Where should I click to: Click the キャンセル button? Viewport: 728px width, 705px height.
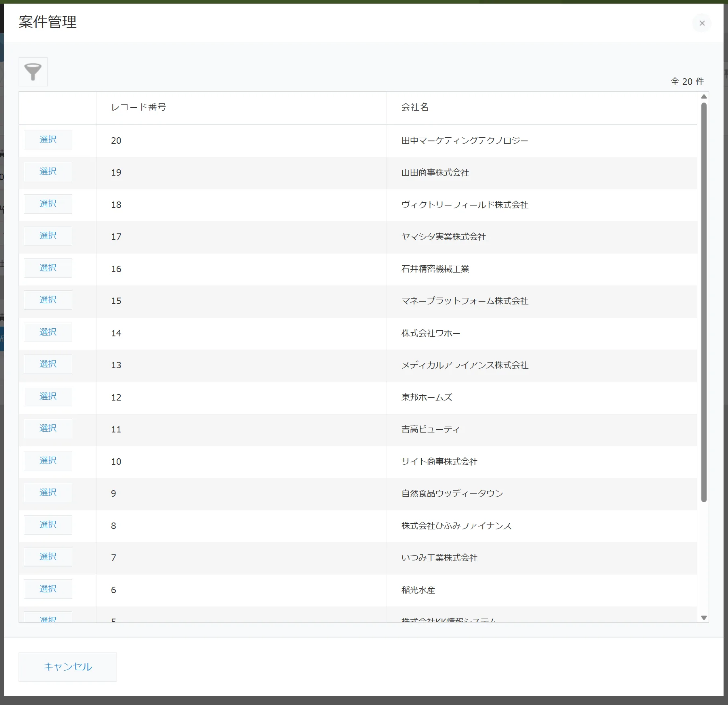(68, 667)
